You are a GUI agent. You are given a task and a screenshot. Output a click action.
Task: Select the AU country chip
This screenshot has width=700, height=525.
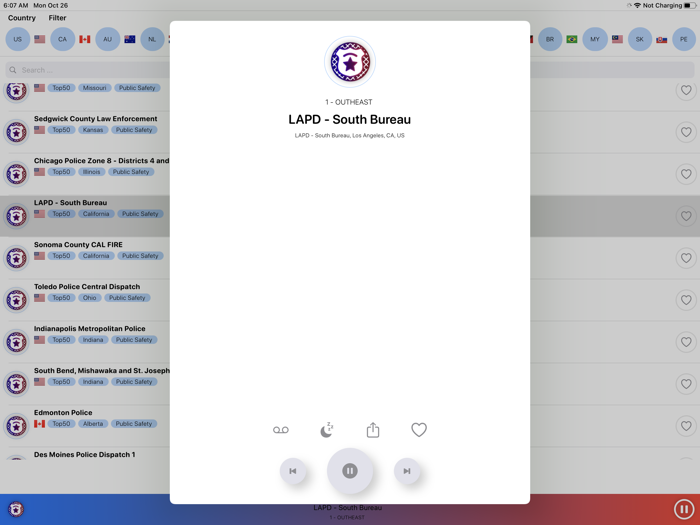[x=108, y=39]
